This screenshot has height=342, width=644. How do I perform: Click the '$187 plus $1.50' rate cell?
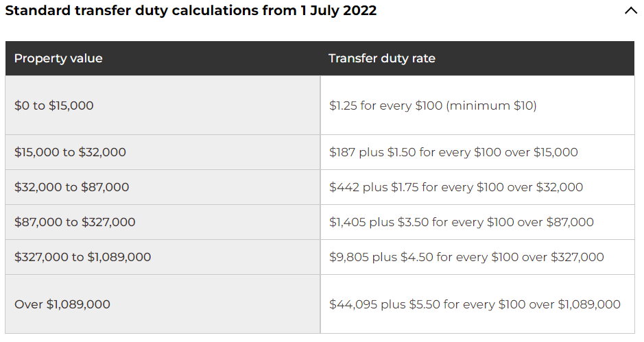tap(477, 152)
